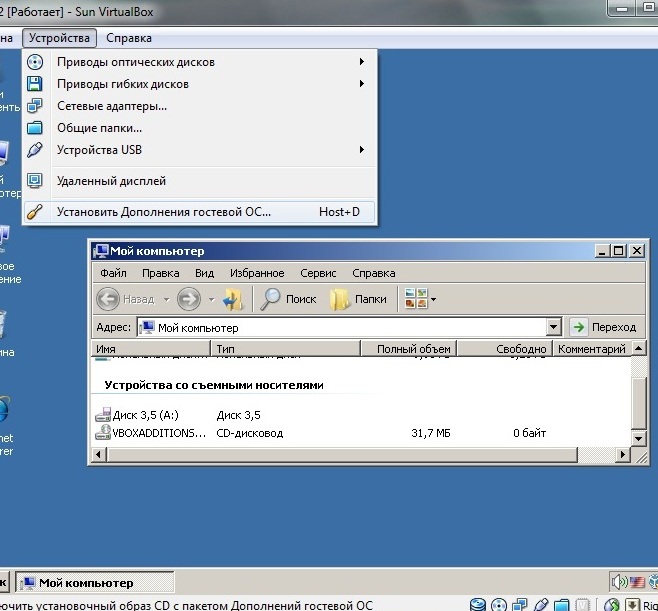Select Приводы гибких дисков menu entry
This screenshot has width=658, height=611.
click(x=200, y=84)
